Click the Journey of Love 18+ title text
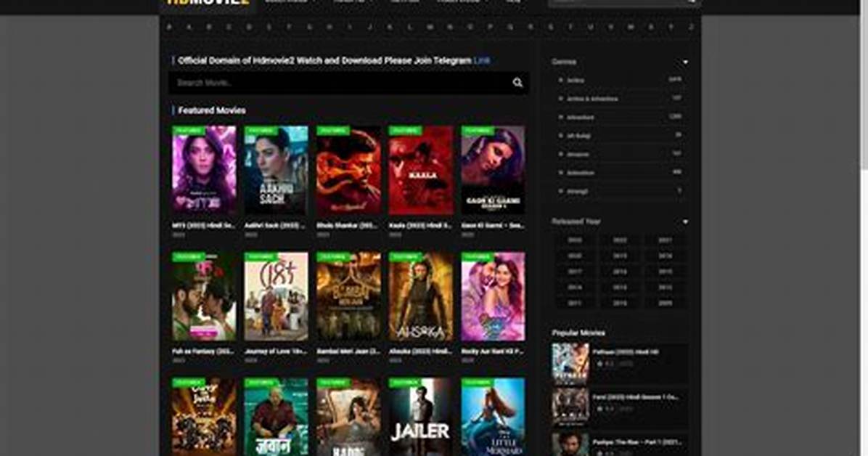This screenshot has height=456, width=868. pyautogui.click(x=275, y=351)
